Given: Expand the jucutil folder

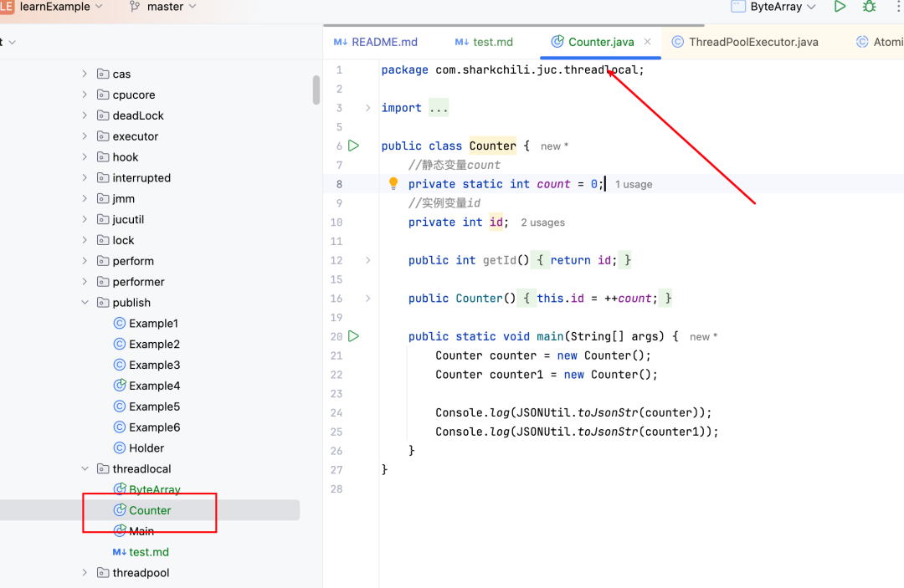Looking at the screenshot, I should (x=85, y=219).
